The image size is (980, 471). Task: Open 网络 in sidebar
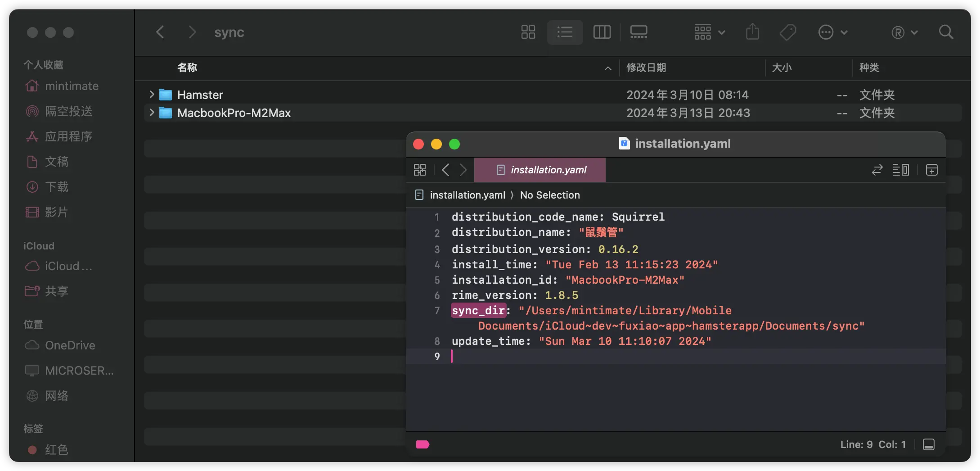[47, 395]
